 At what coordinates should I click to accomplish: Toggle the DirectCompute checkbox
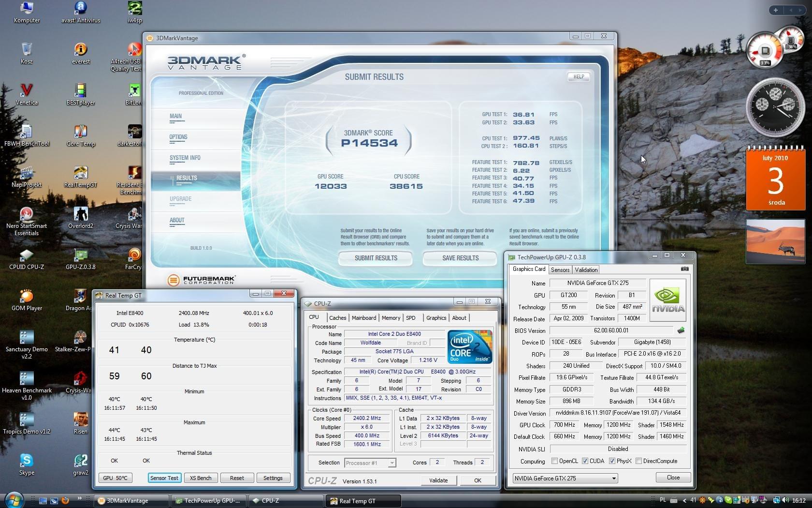(638, 461)
